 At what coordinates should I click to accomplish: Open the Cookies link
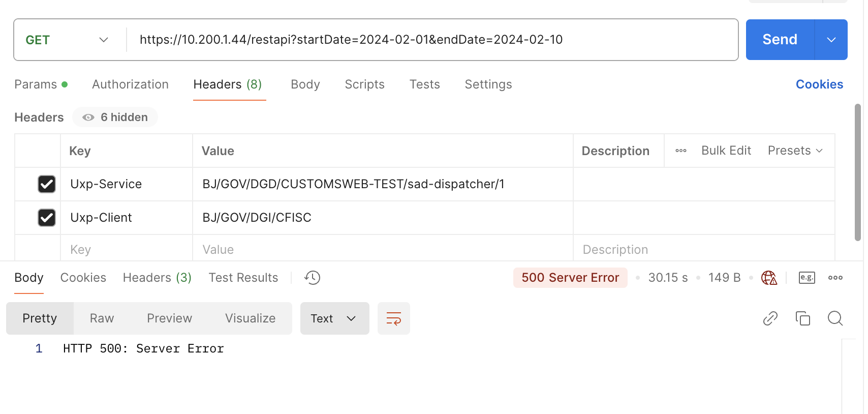click(x=819, y=84)
